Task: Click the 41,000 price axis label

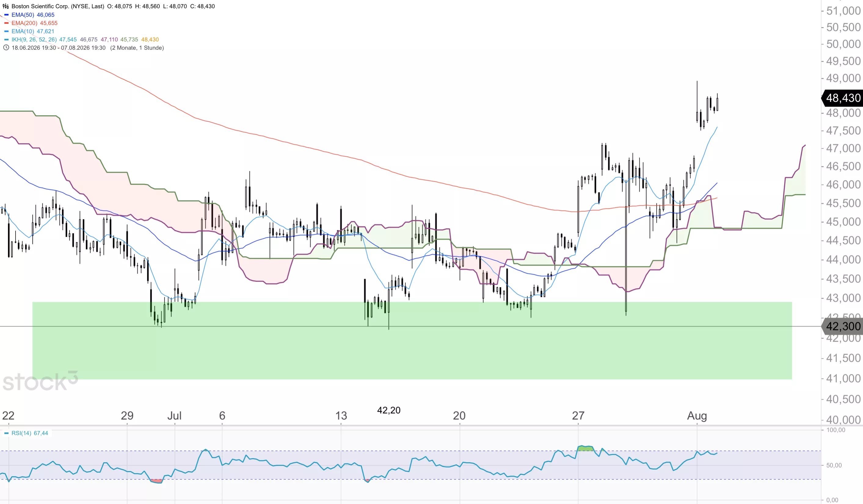Action: (843, 378)
